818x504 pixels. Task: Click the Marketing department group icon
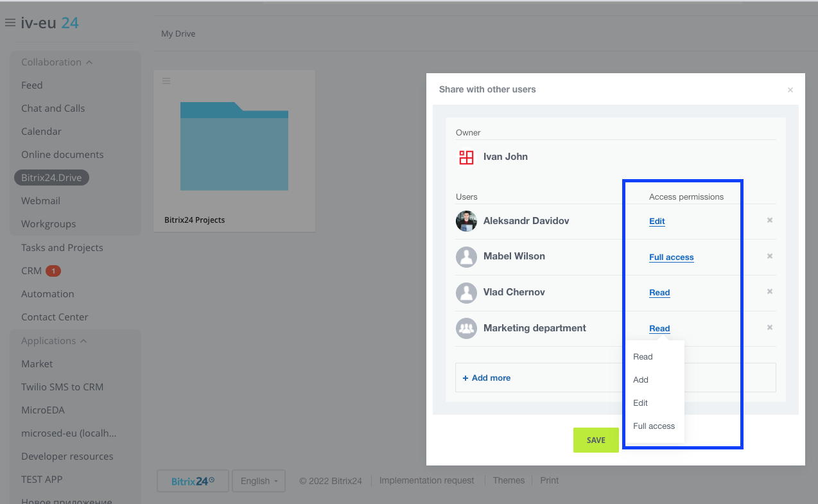(x=466, y=328)
